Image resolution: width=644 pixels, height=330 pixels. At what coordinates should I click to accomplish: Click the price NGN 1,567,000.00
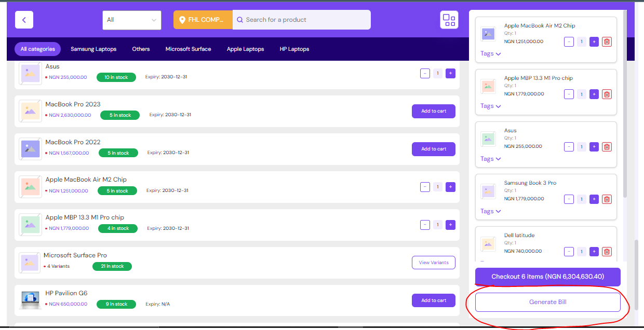pyautogui.click(x=69, y=153)
